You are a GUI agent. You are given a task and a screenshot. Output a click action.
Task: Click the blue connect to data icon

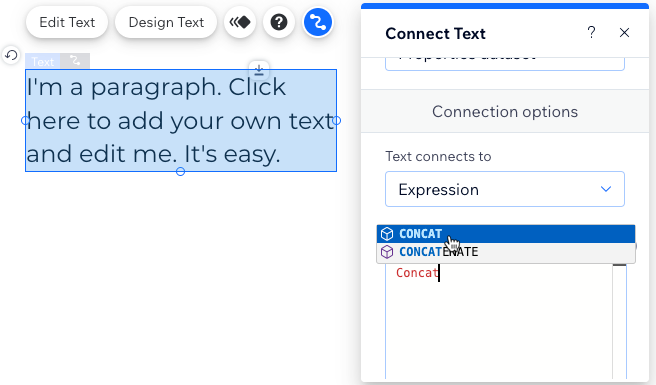pos(318,22)
